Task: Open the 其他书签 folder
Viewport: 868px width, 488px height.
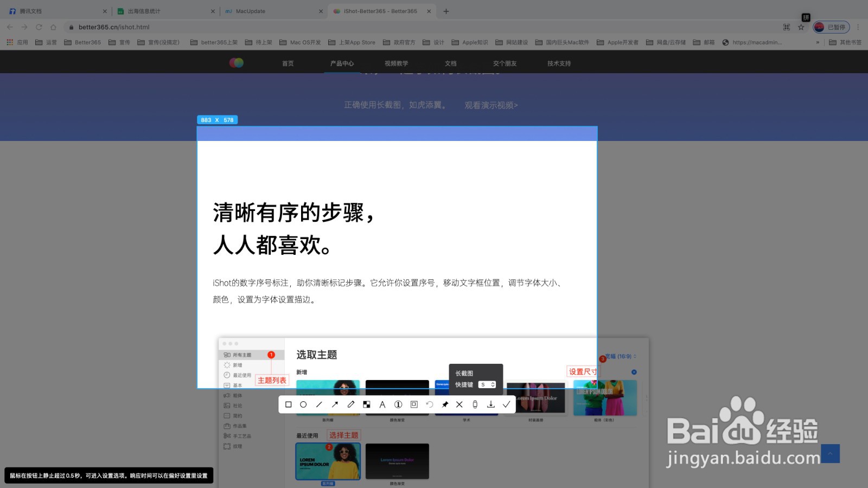Action: pyautogui.click(x=845, y=42)
